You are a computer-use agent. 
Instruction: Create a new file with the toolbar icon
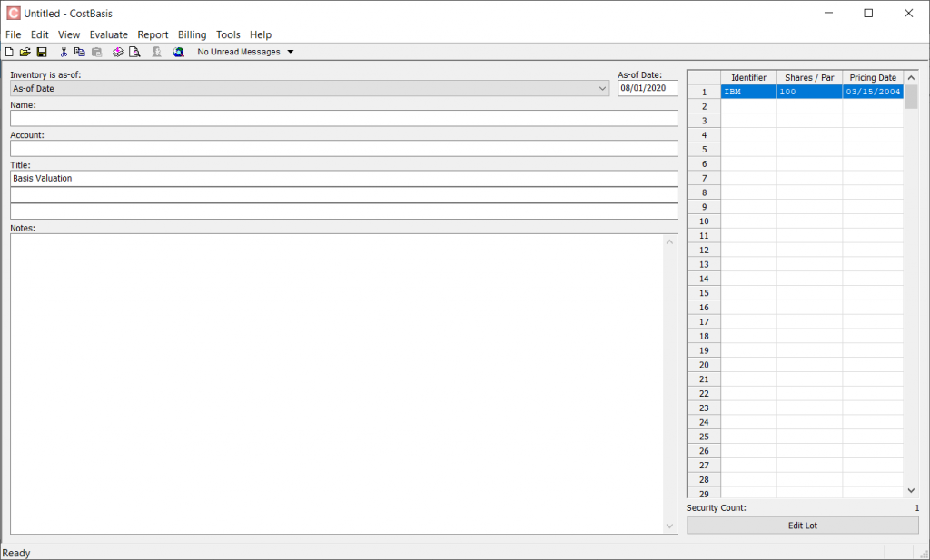[9, 52]
